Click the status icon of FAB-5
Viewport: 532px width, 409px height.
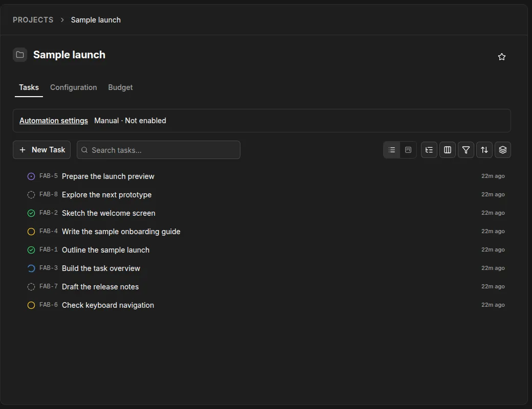click(x=31, y=176)
